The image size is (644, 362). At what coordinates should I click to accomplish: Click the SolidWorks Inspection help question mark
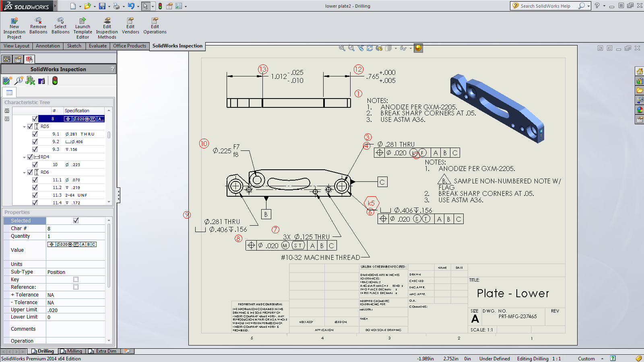click(x=111, y=69)
